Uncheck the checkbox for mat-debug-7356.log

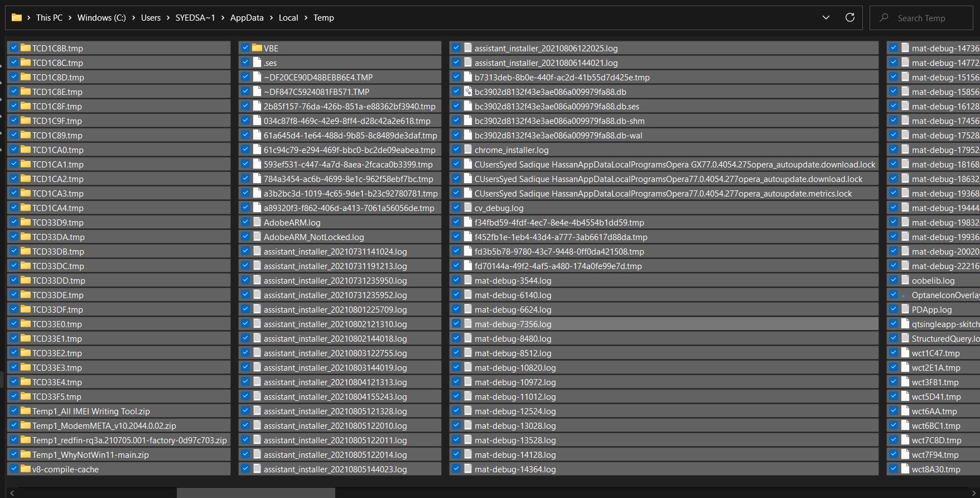[456, 323]
